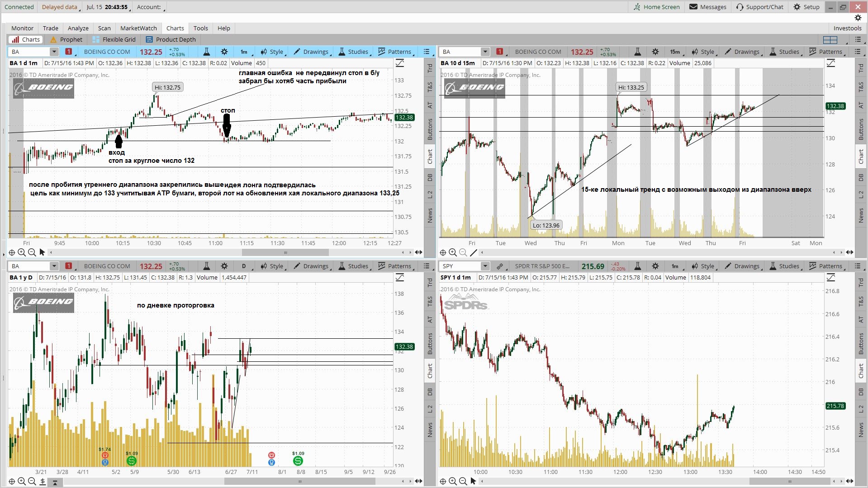
Task: Open flask icon in BA daily chart toolbar
Action: tap(207, 266)
